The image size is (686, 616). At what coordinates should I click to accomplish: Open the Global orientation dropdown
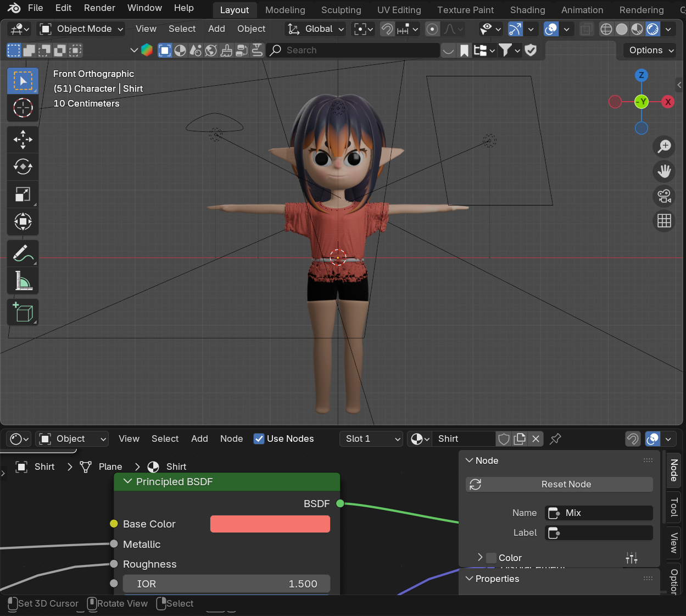coord(316,29)
